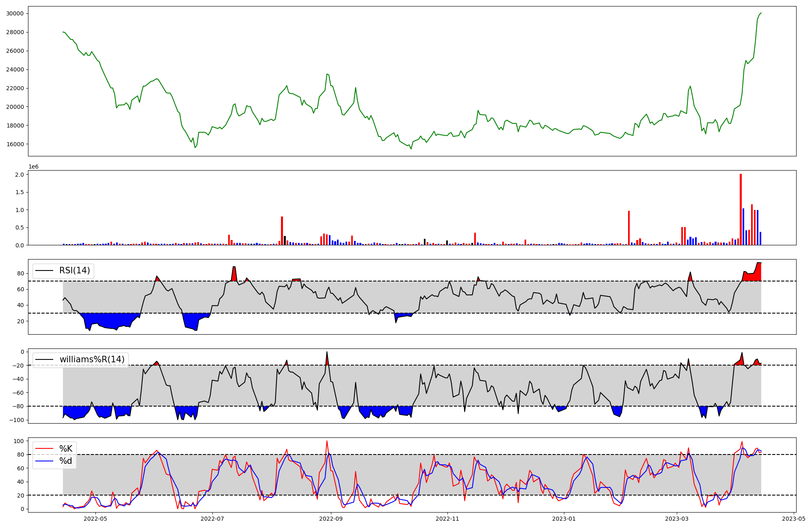Click the tall red volume bar in February 2023
The height and width of the screenshot is (528, 812).
629,227
